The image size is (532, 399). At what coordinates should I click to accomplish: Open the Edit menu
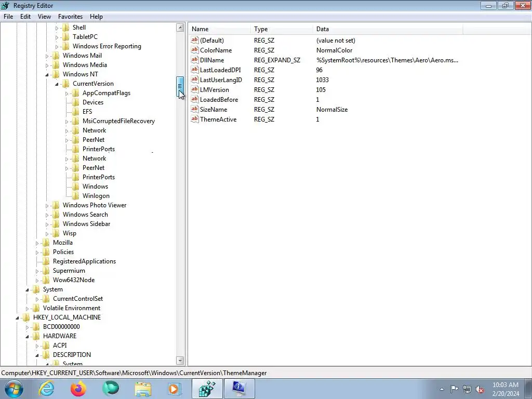click(x=25, y=17)
